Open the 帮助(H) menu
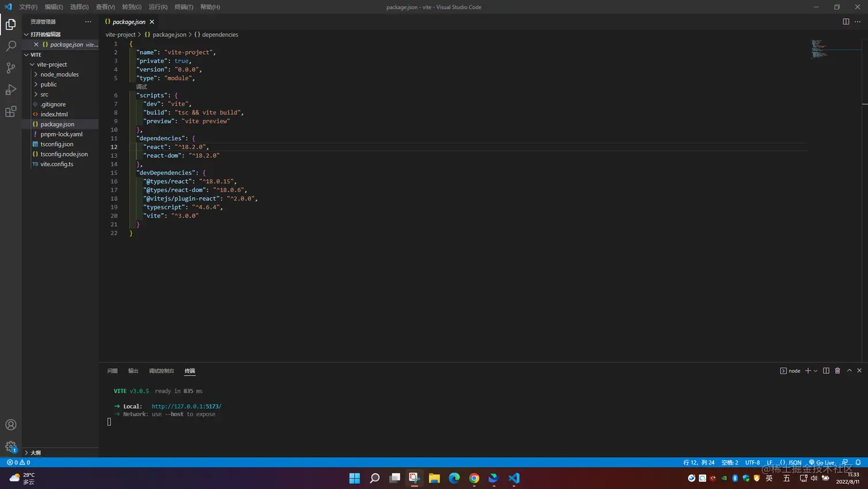Viewport: 868px width, 489px height. [x=210, y=7]
